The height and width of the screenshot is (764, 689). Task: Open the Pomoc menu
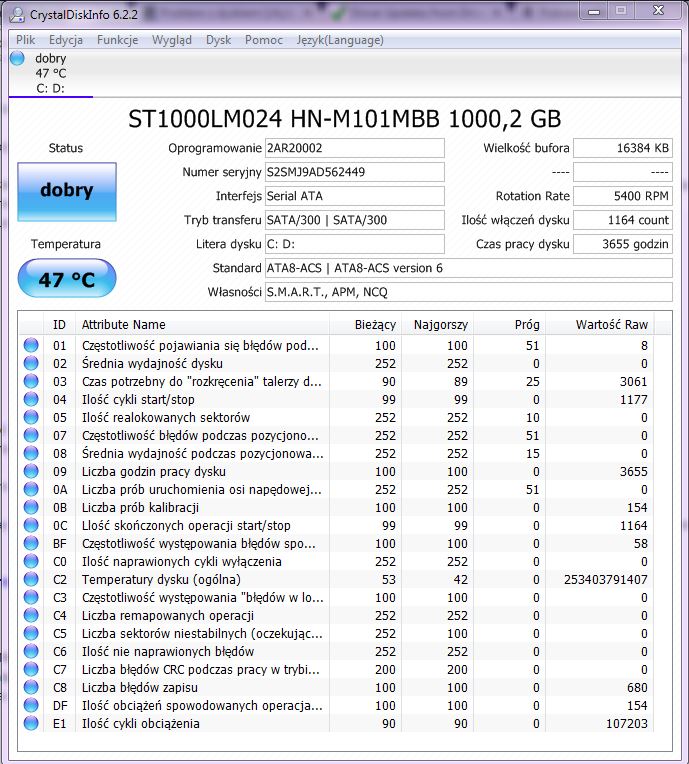click(x=264, y=40)
